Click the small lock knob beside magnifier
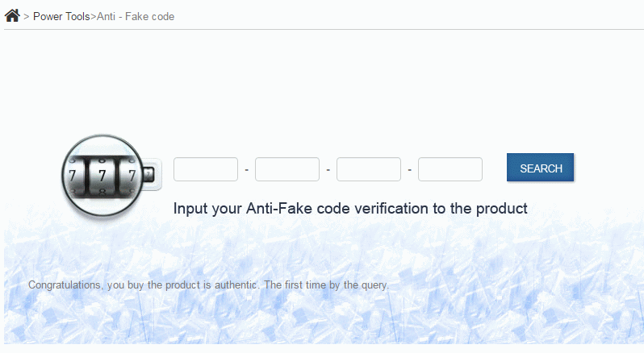This screenshot has height=353, width=644. (x=148, y=175)
